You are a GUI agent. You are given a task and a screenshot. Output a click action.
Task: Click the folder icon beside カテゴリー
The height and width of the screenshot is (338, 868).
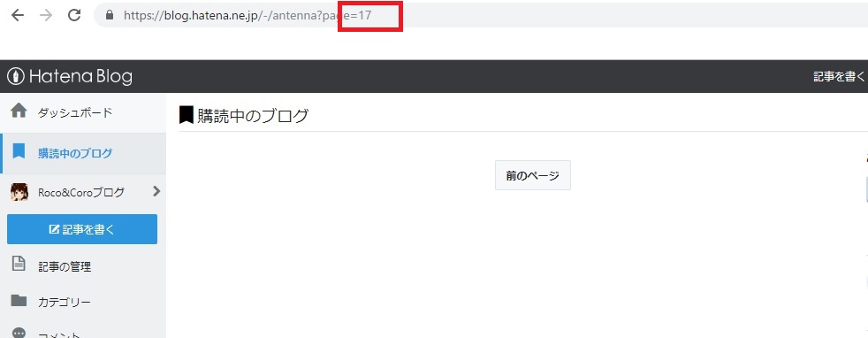click(19, 300)
